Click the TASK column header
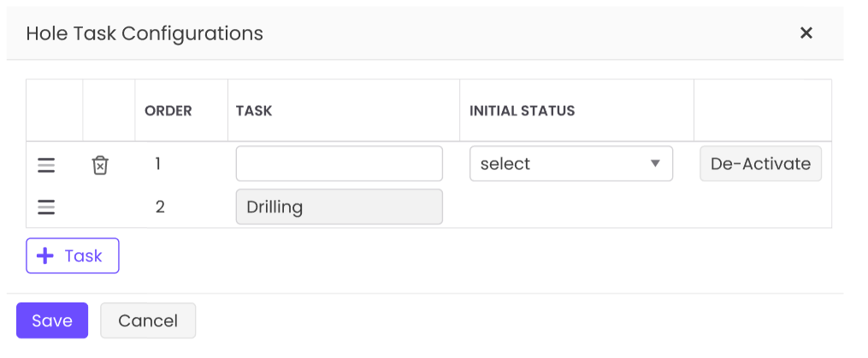Viewport: 868px width, 358px height. pos(254,111)
